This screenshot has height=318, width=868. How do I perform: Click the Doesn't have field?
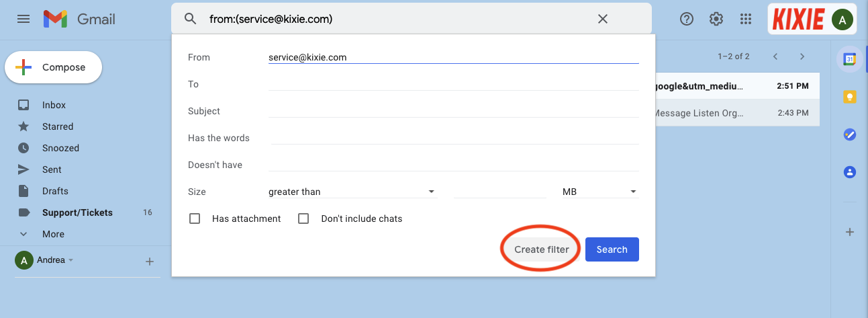click(x=453, y=165)
